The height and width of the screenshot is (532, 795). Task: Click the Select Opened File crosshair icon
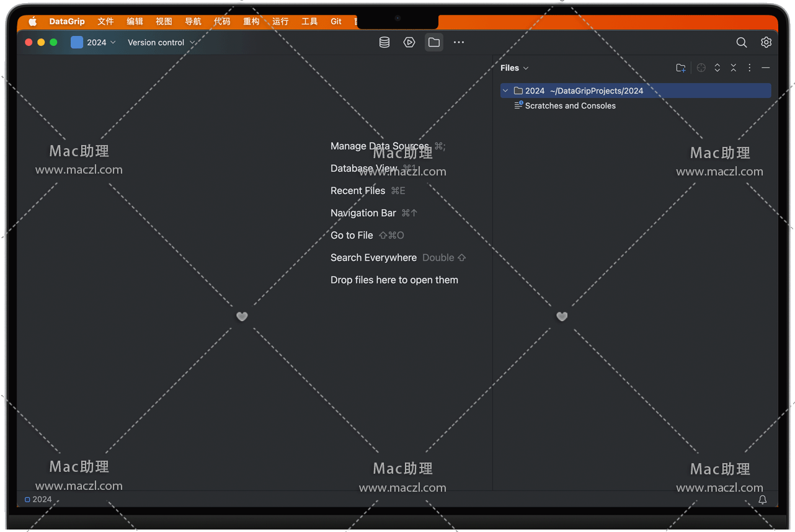tap(701, 68)
